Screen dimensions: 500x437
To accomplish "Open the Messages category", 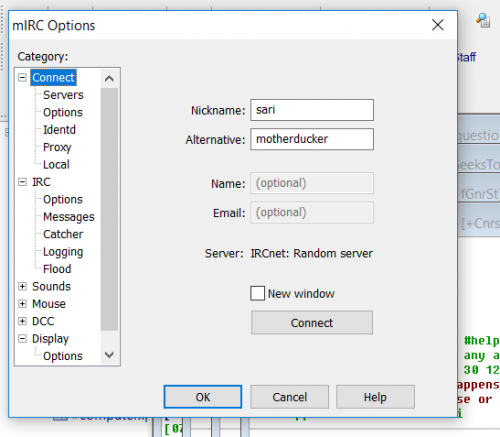I will [69, 217].
